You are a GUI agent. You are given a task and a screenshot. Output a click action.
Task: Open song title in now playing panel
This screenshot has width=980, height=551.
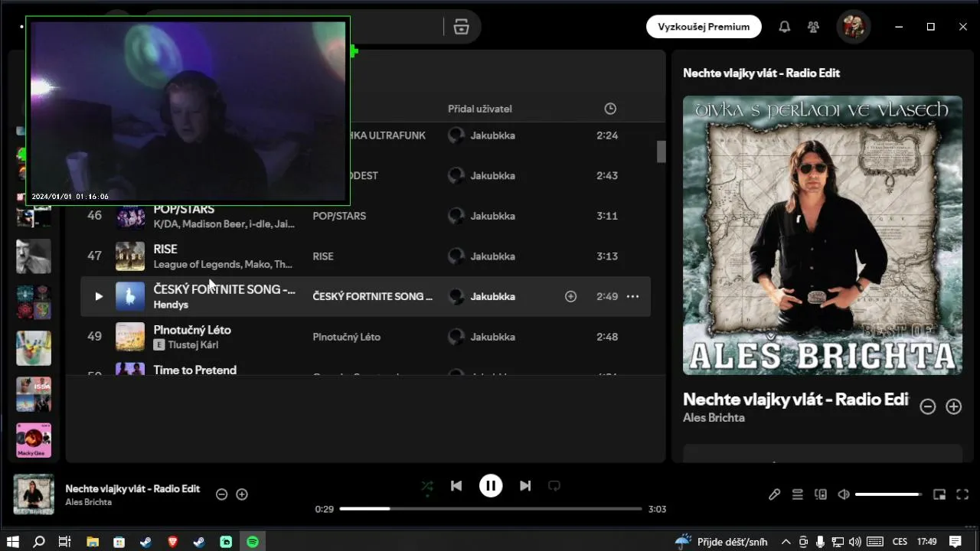795,399
